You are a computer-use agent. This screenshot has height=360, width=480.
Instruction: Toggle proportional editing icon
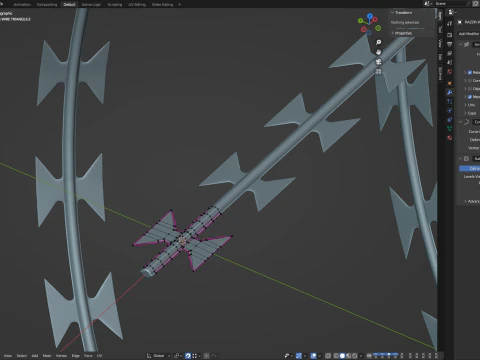click(x=207, y=356)
